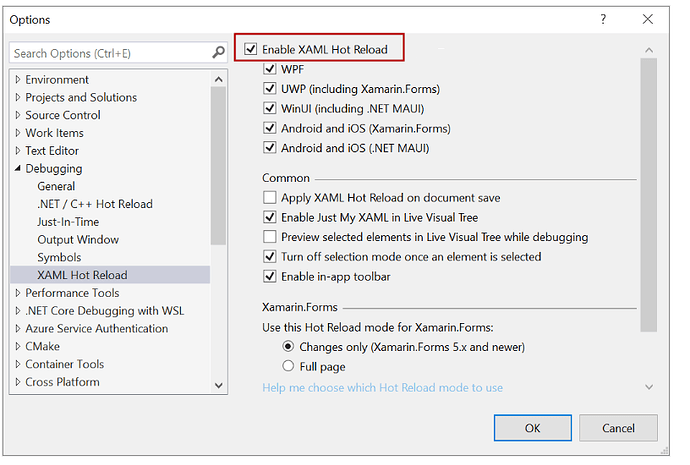This screenshot has width=690, height=465.
Task: Expand the Cross Platform node
Action: click(18, 382)
